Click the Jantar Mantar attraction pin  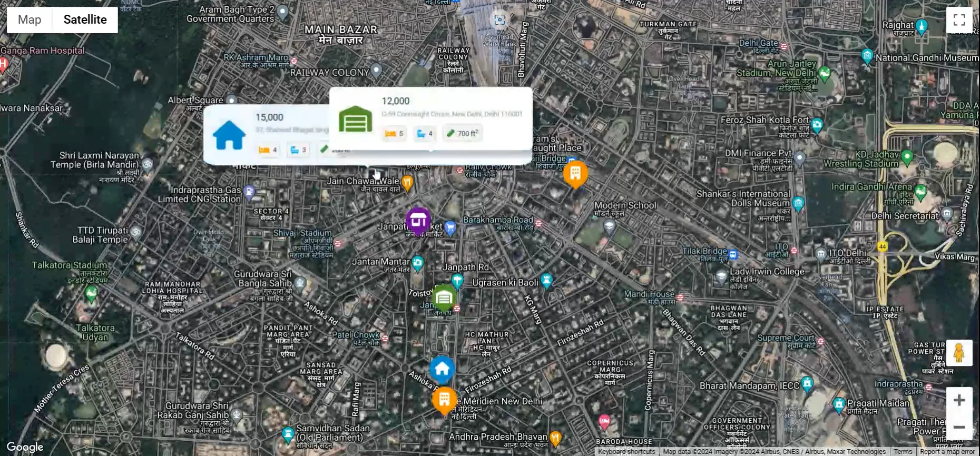(x=418, y=263)
